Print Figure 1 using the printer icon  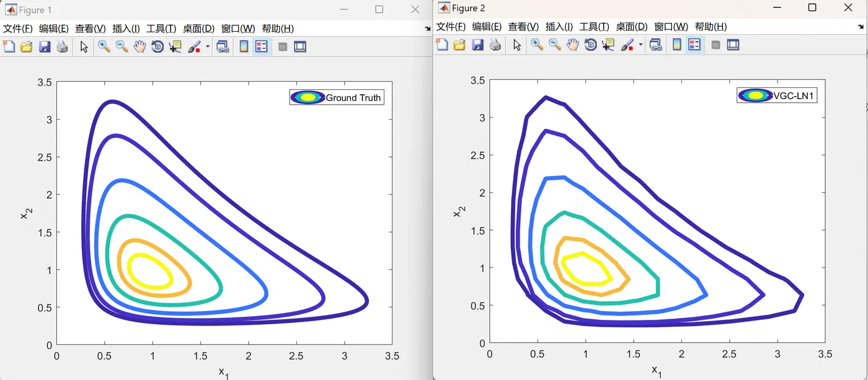(62, 46)
